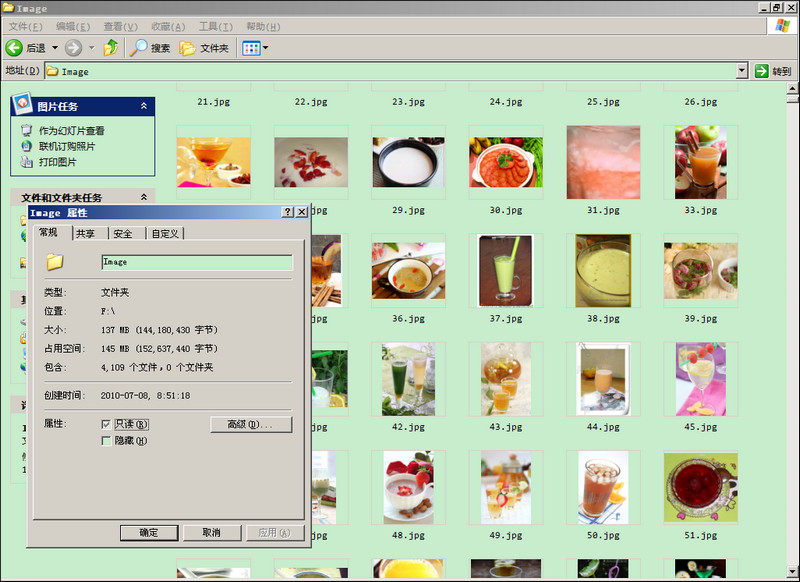Click the green Back arrow button
The height and width of the screenshot is (582, 800).
pos(14,48)
